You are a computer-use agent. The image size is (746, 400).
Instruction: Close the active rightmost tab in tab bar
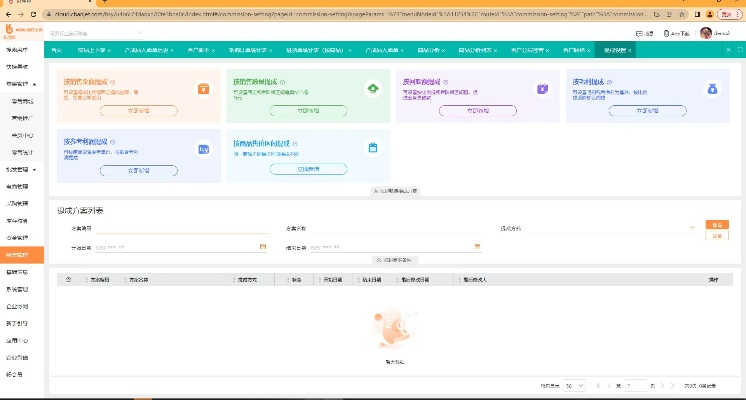point(630,50)
